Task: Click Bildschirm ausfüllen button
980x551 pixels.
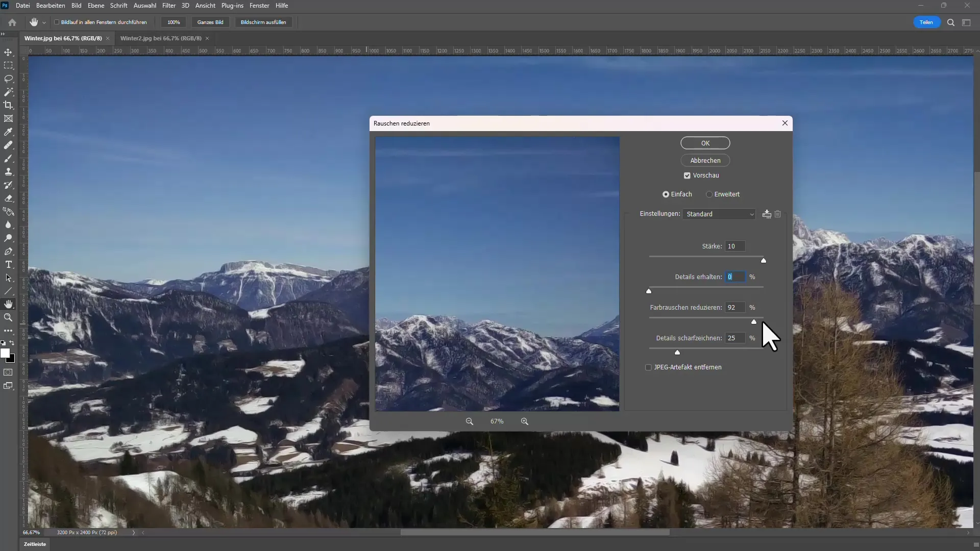Action: [x=263, y=22]
